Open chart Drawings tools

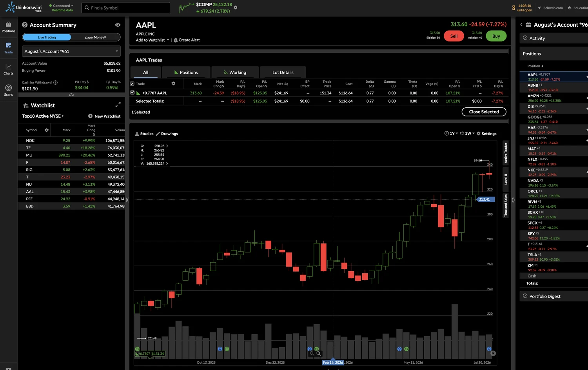(167, 134)
